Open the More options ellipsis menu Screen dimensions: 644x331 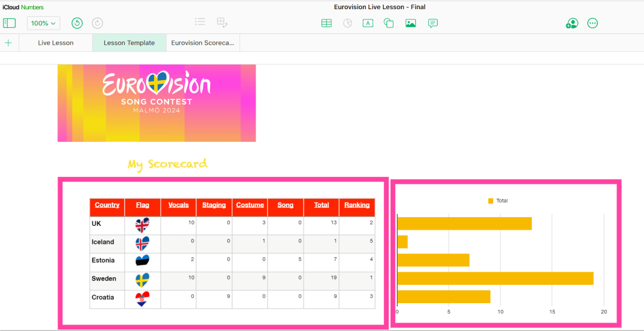[592, 23]
